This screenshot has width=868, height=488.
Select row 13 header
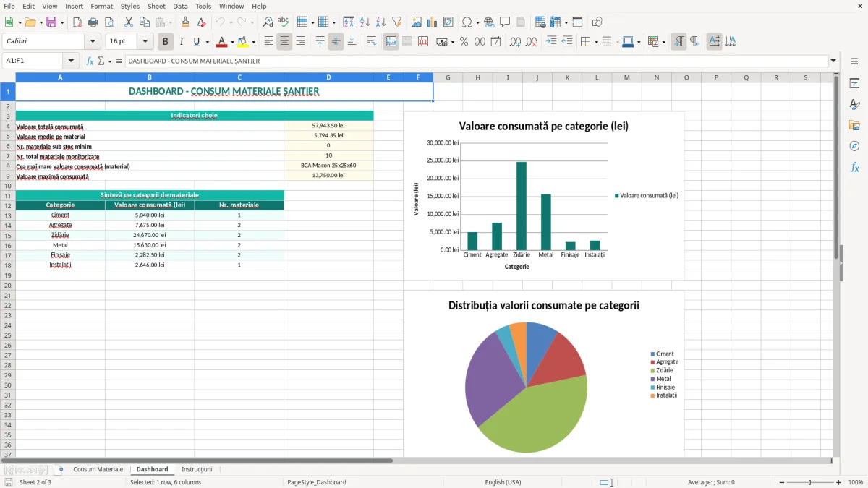coord(7,215)
